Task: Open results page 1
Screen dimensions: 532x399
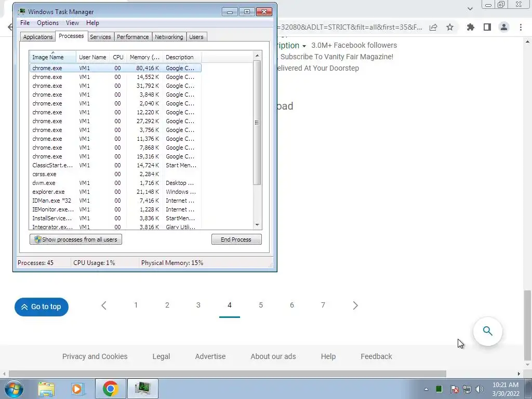Action: [x=136, y=305]
